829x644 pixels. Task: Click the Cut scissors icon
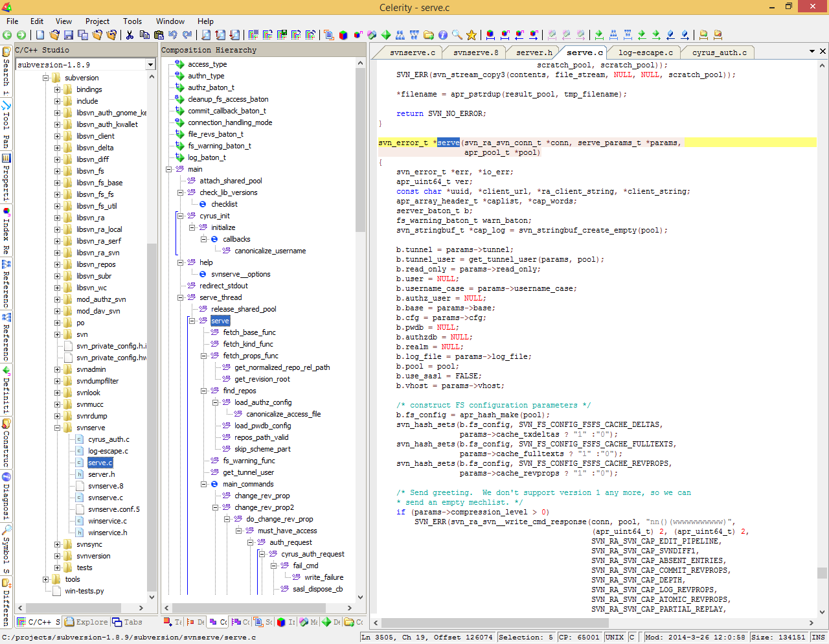(130, 35)
